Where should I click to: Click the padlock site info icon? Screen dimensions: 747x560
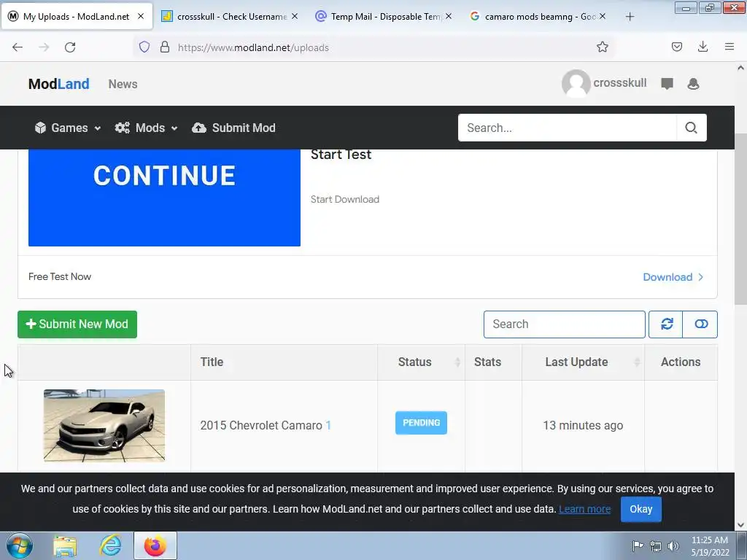[165, 47]
